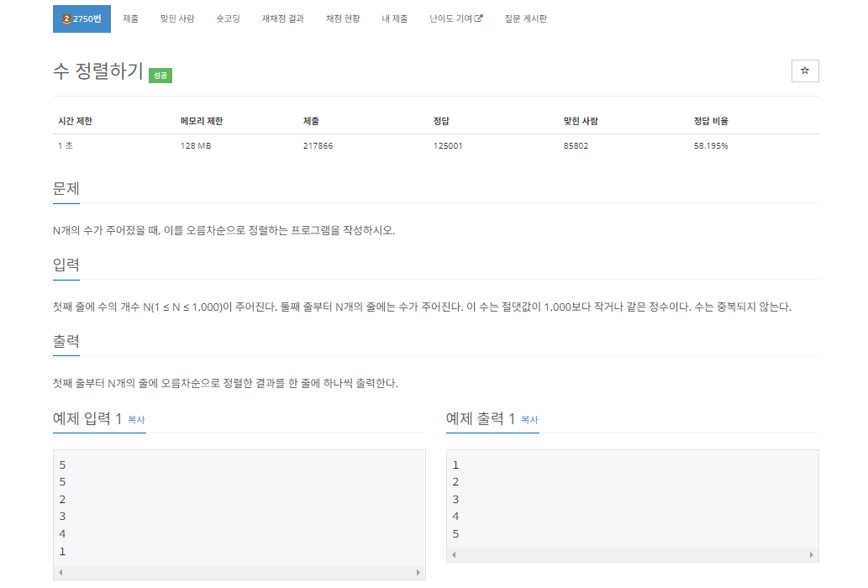View the 채점 현황 tab
Viewport: 868px width, 588px height.
click(x=343, y=18)
